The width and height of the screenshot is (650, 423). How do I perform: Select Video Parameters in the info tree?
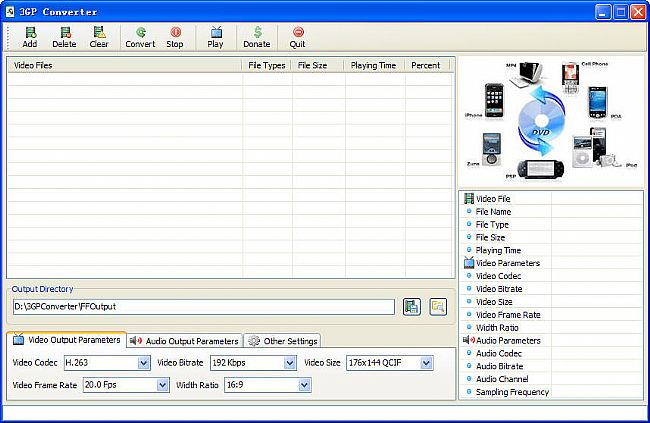(x=507, y=263)
